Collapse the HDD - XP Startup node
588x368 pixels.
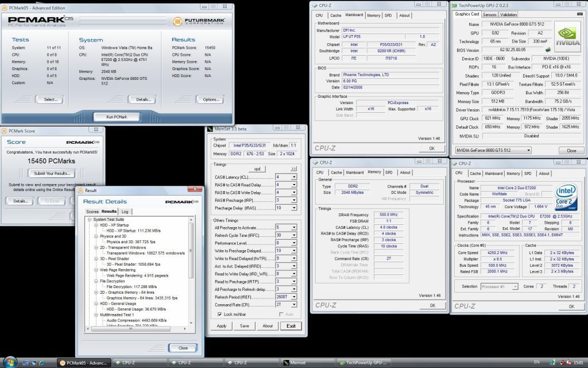click(96, 225)
